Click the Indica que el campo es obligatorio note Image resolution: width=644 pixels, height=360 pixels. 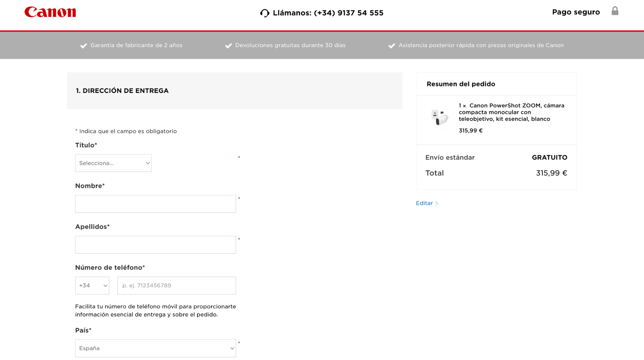pyautogui.click(x=126, y=131)
